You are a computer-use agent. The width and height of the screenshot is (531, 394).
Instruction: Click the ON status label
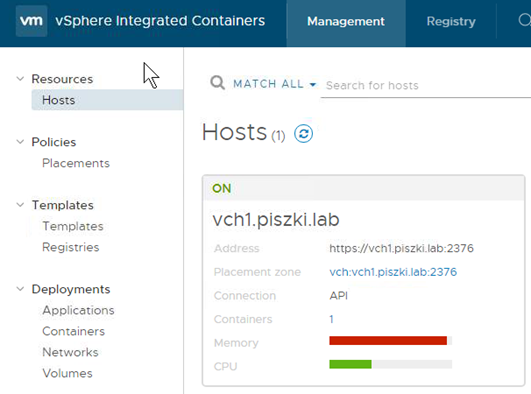pos(221,188)
